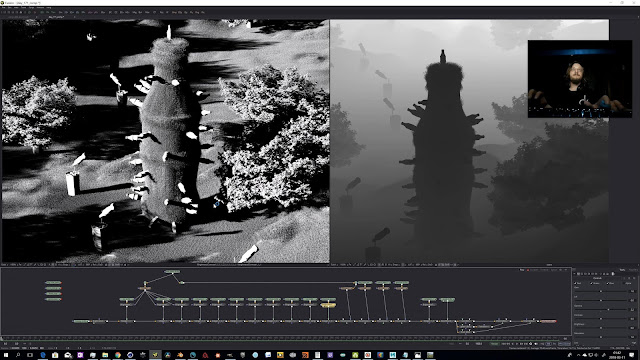Open Task View from the taskbar
Image resolution: width=640 pixels, height=360 pixels.
coord(30,355)
